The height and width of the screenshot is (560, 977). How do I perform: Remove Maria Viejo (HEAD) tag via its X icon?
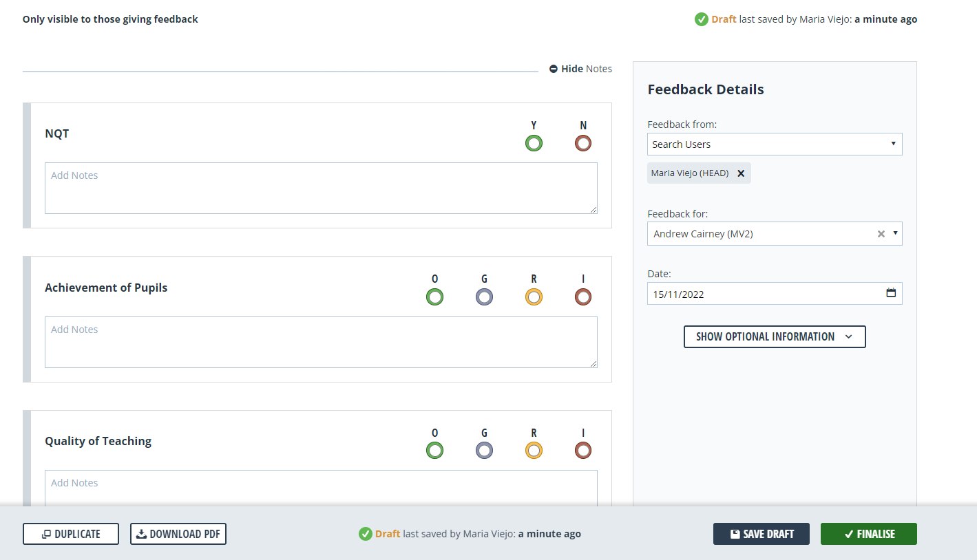pos(741,173)
